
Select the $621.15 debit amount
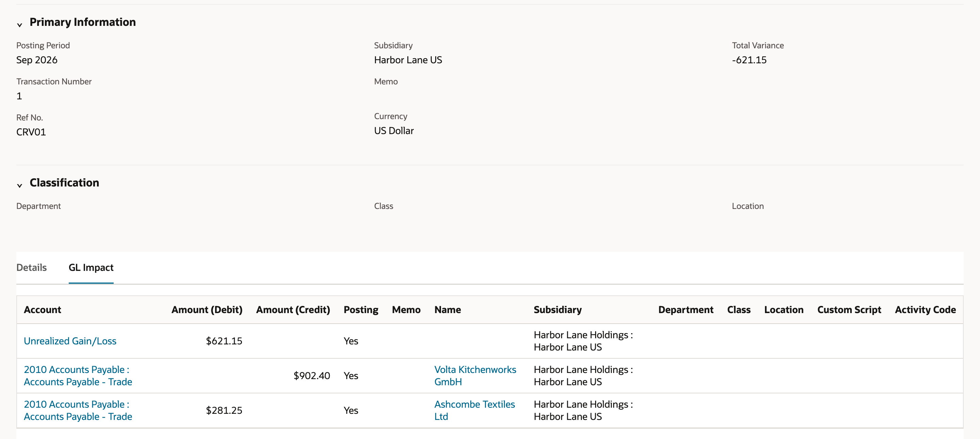click(x=224, y=341)
